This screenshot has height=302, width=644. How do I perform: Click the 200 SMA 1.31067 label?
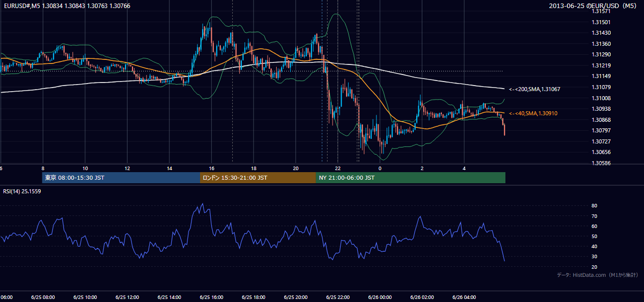coord(534,89)
